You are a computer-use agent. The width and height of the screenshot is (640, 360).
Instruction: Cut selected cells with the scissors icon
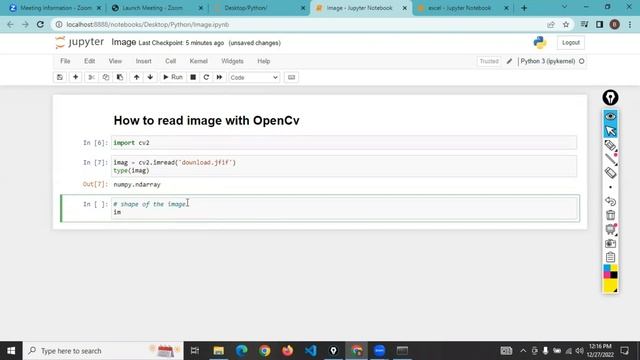click(x=91, y=77)
